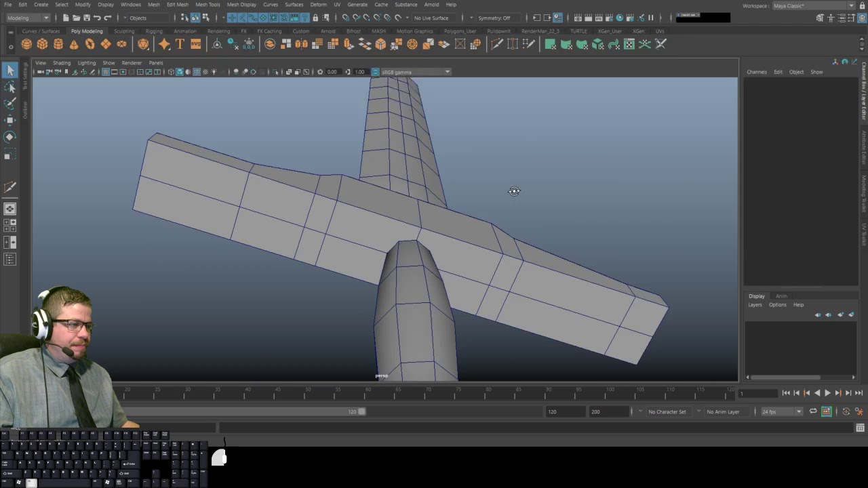Create a polygon disc from the shelf
The width and height of the screenshot is (868, 488).
coord(121,44)
